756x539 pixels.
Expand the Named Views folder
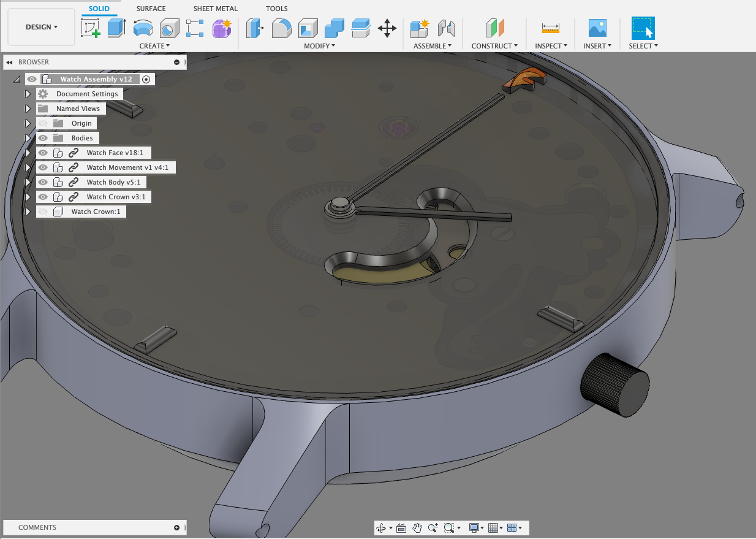(28, 109)
